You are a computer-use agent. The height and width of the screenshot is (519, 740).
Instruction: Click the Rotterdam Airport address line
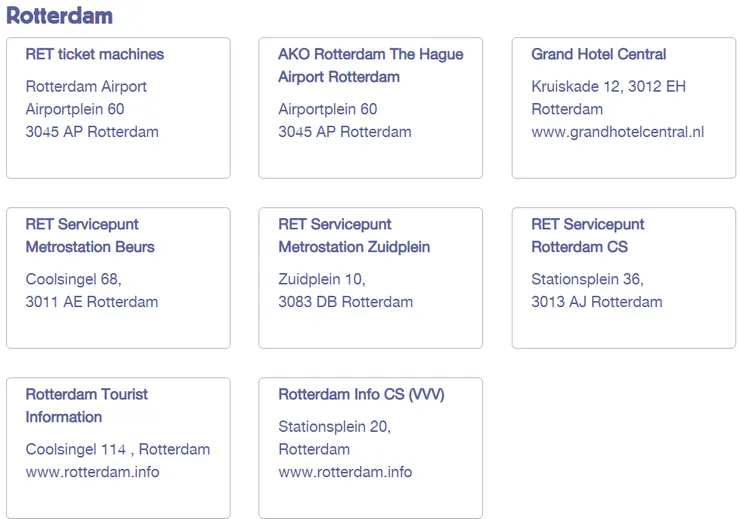(x=86, y=86)
